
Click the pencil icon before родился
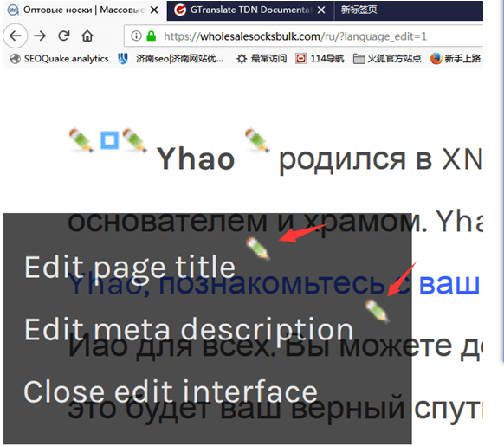(257, 140)
